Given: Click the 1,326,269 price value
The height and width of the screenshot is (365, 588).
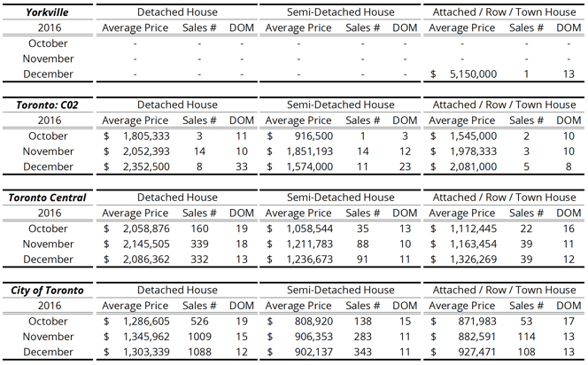Looking at the screenshot, I should (473, 260).
